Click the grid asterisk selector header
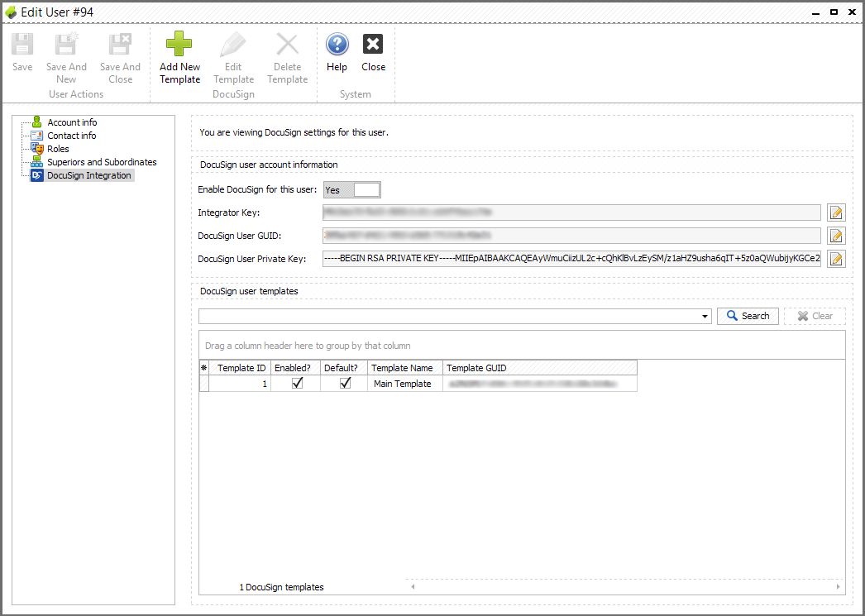865x616 pixels. click(204, 368)
